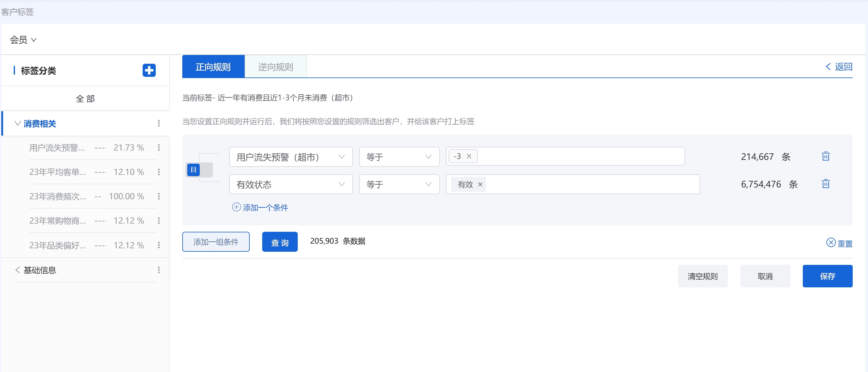Click the blue plus icon beside 标签分类
Viewport: 868px width, 372px height.
[149, 70]
